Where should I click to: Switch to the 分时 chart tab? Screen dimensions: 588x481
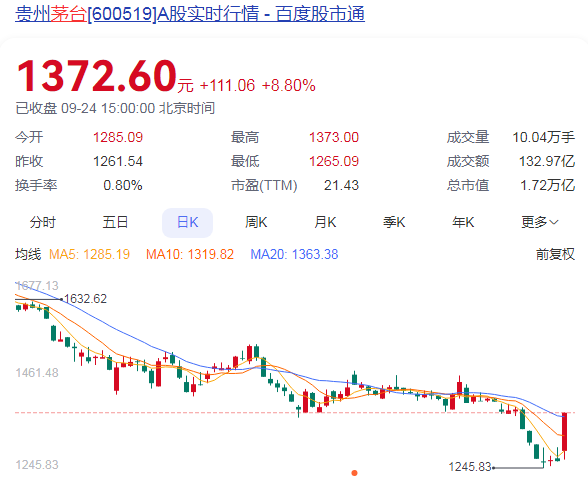pyautogui.click(x=43, y=222)
